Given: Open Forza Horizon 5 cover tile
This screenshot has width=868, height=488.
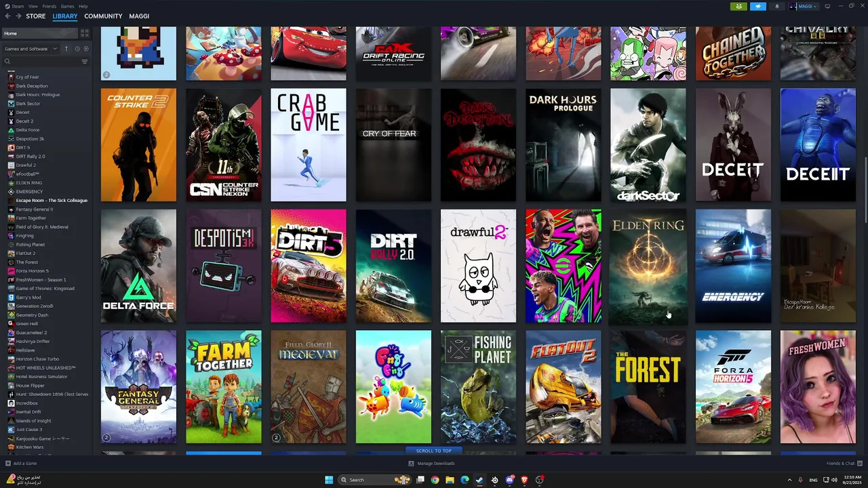Looking at the screenshot, I should pos(733,387).
